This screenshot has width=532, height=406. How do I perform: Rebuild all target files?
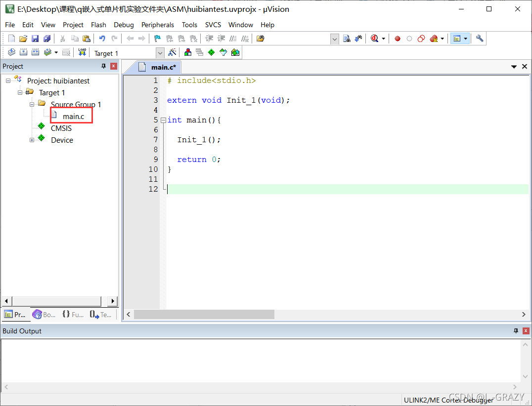(x=35, y=52)
